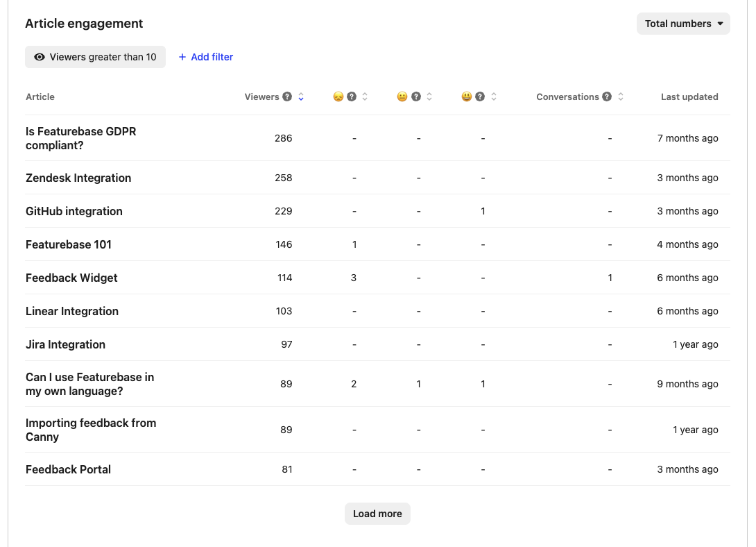Open the GitHub integration article

tap(74, 211)
